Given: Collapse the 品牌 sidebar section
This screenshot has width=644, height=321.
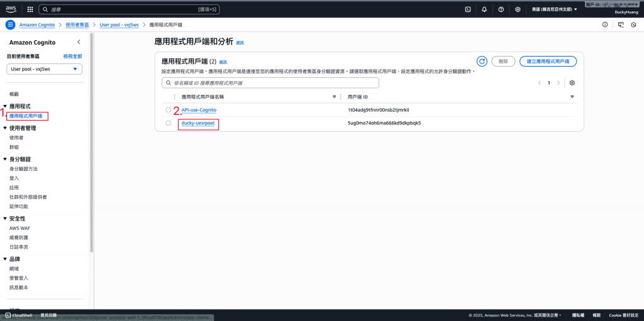Looking at the screenshot, I should (x=5, y=259).
